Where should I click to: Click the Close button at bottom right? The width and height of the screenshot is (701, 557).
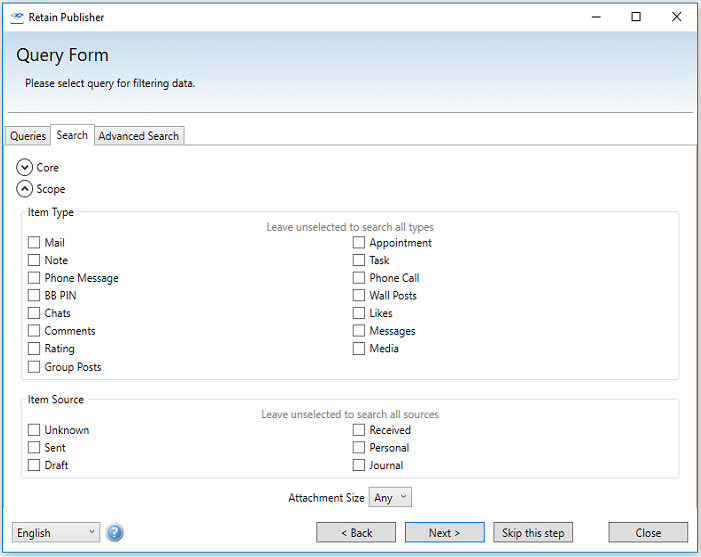(648, 533)
